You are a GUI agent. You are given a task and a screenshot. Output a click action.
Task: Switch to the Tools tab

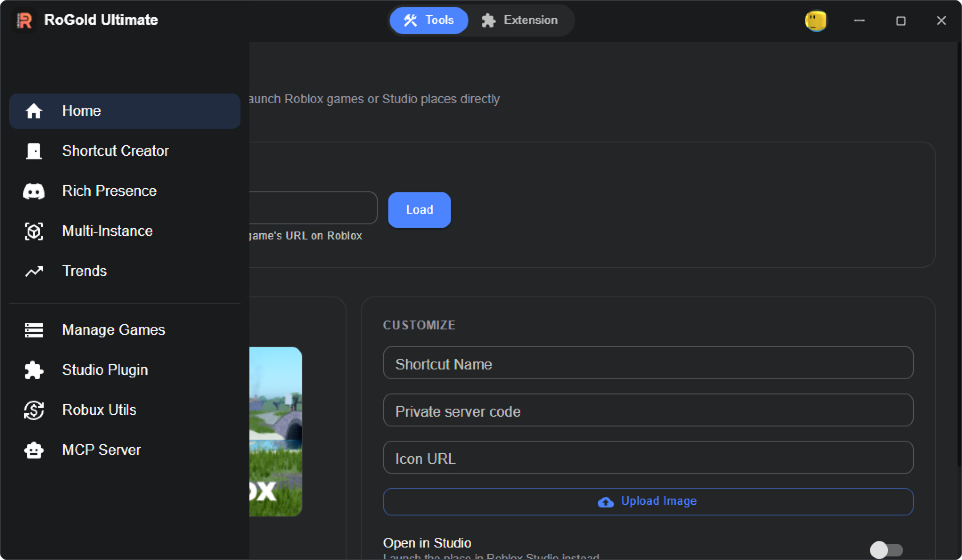[429, 20]
